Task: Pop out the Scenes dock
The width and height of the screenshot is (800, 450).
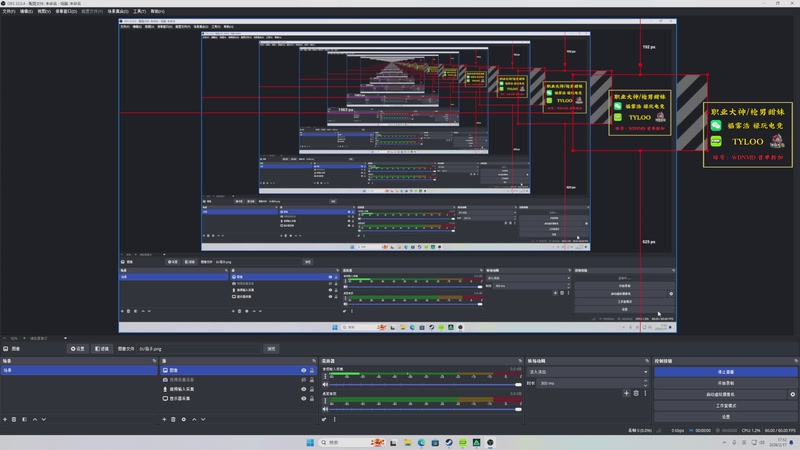Action: 154,361
